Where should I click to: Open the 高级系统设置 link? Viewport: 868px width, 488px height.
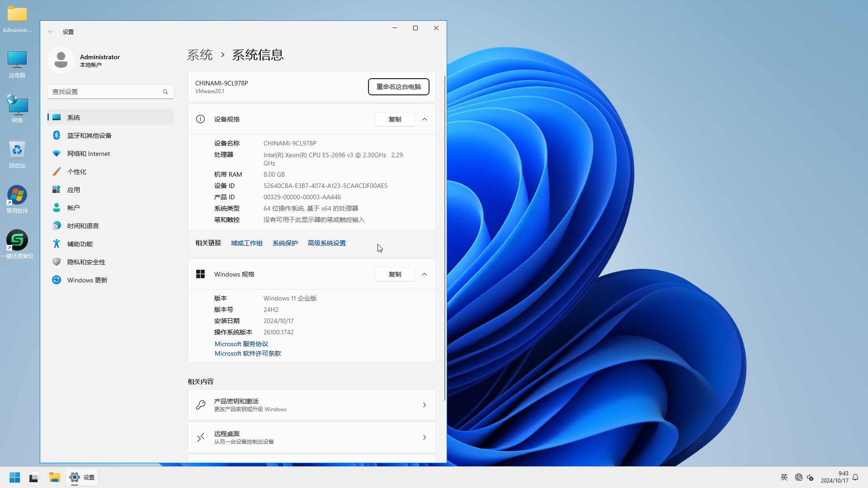click(x=327, y=243)
